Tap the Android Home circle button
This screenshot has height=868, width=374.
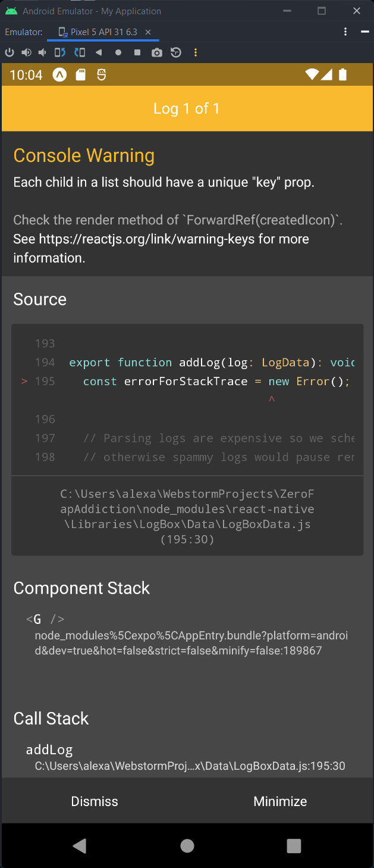[x=187, y=845]
